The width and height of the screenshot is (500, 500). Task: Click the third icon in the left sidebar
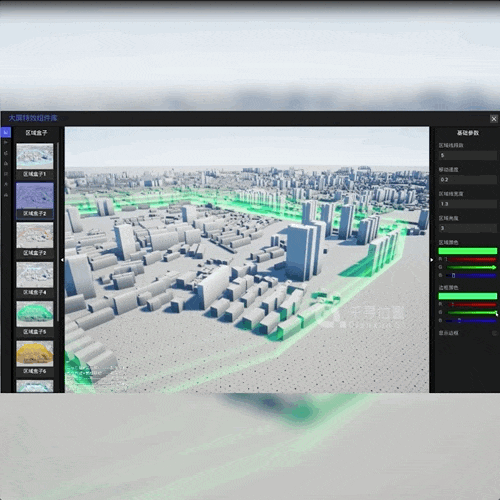pyautogui.click(x=6, y=153)
